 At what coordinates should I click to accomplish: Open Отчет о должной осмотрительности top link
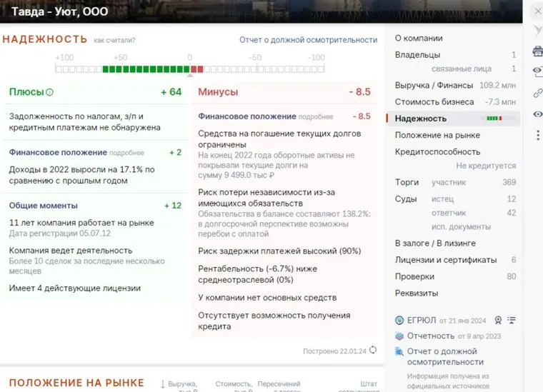308,40
